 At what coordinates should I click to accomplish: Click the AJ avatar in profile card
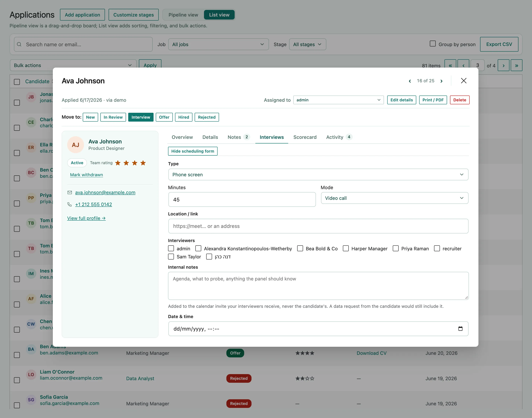click(x=76, y=145)
